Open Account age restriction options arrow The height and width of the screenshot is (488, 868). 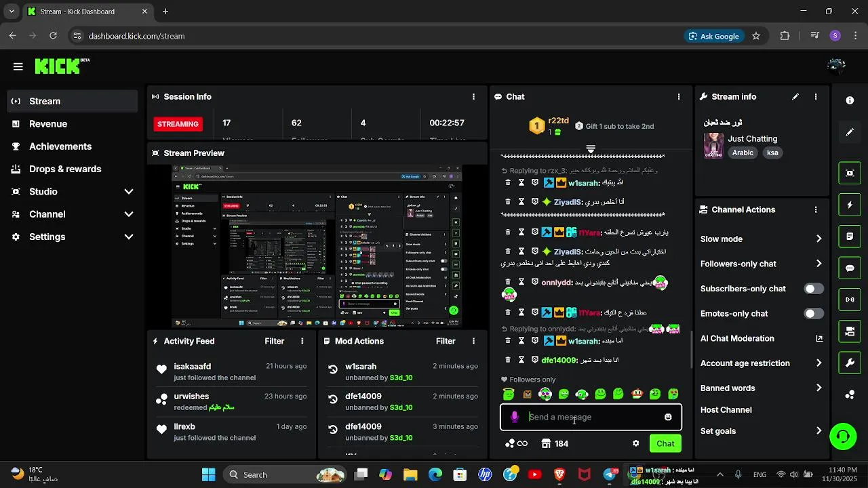[818, 363]
